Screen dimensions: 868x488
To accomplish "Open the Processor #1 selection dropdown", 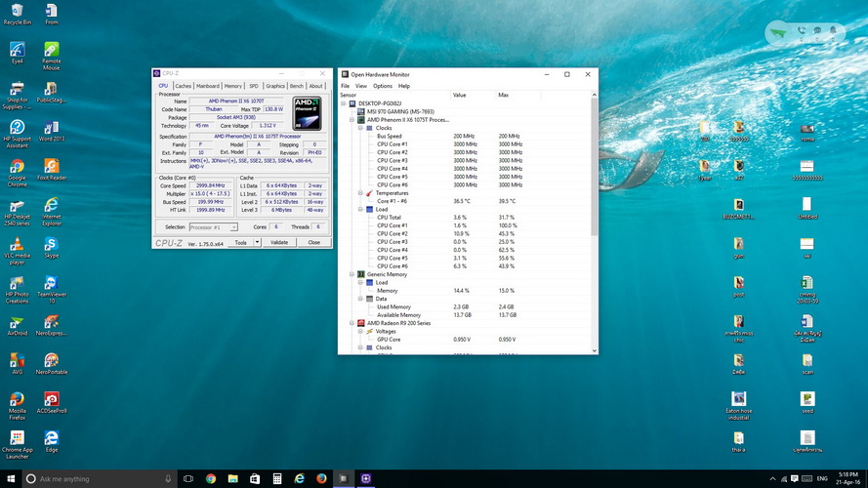I will (213, 226).
